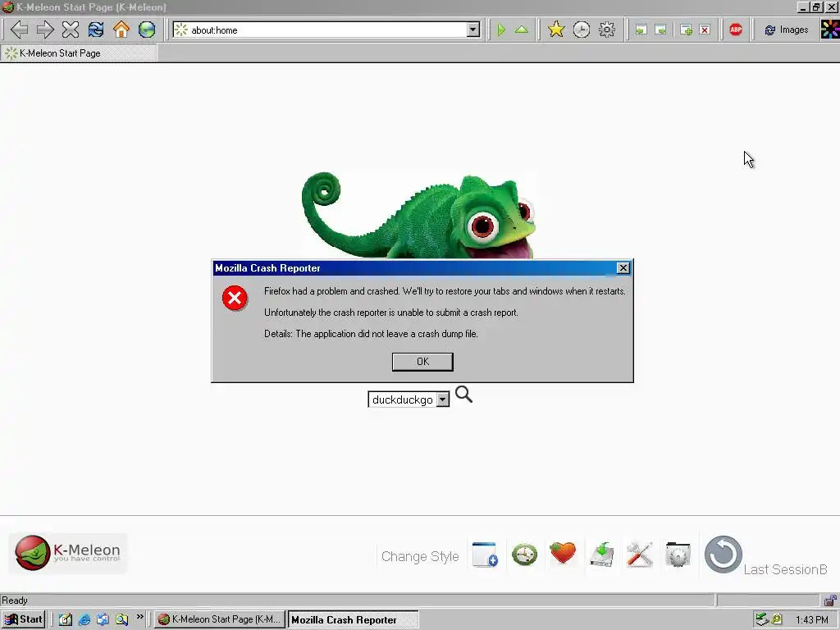The width and height of the screenshot is (840, 630).
Task: Go forward with the Forward arrow
Action: (44, 30)
